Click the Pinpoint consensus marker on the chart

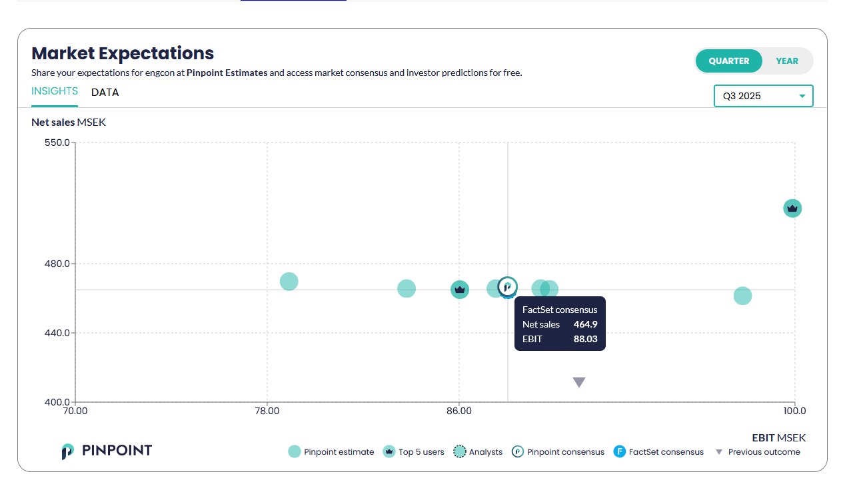coord(508,286)
